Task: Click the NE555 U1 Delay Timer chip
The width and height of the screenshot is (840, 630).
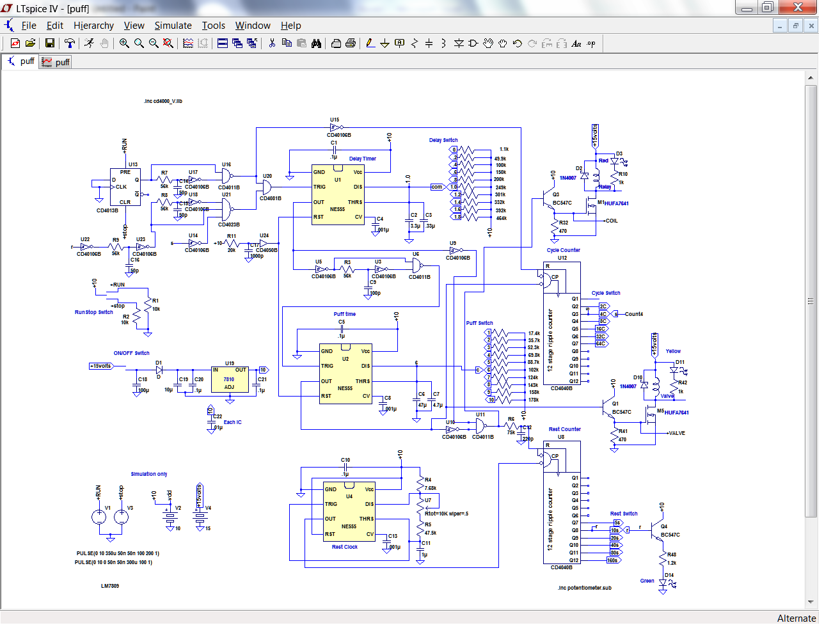Action: point(338,194)
